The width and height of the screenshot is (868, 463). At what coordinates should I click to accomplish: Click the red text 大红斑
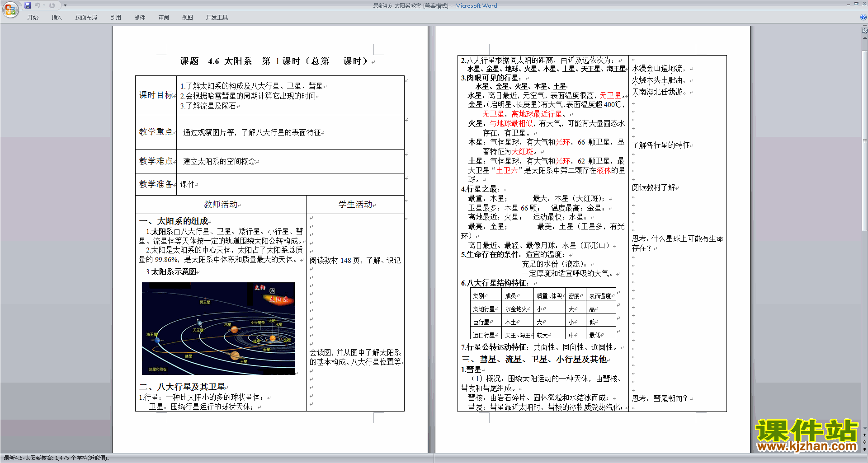click(x=522, y=151)
